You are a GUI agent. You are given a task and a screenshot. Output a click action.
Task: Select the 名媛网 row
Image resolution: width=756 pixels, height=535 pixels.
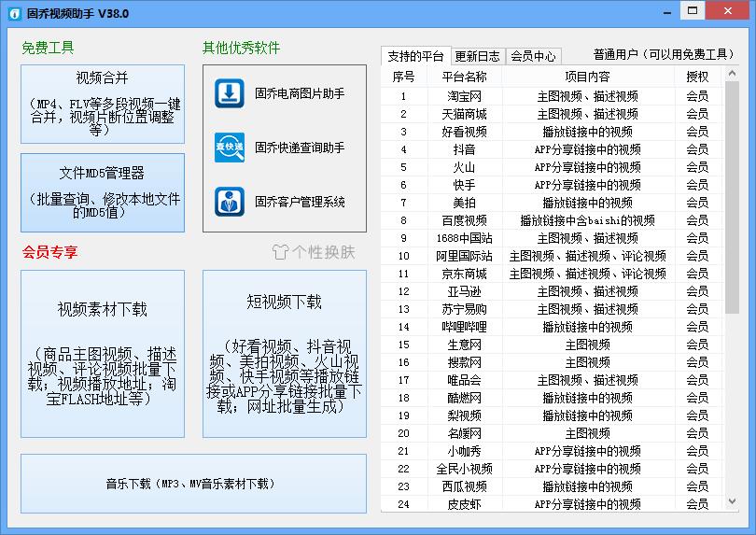(x=553, y=433)
